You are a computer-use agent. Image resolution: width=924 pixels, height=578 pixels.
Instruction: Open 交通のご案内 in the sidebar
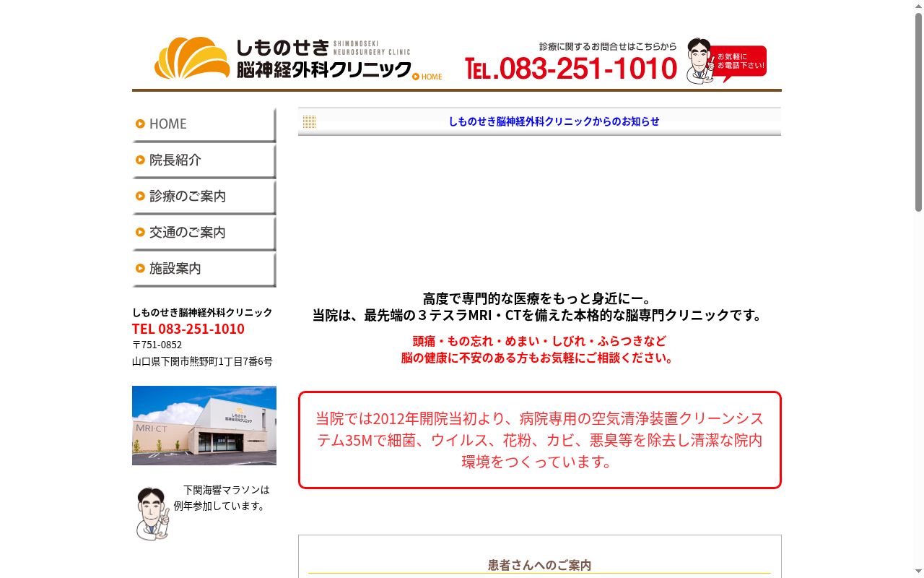coord(204,233)
